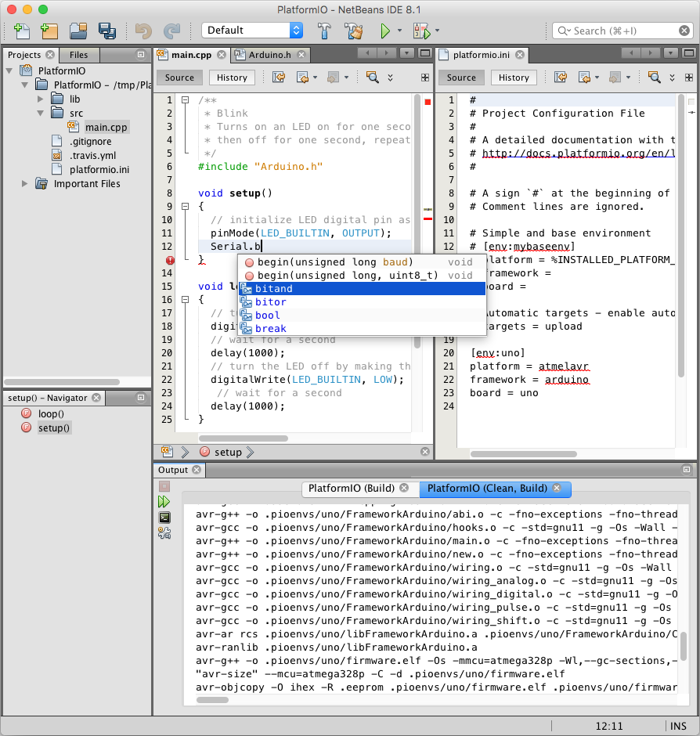Image resolution: width=700 pixels, height=736 pixels.
Task: Select bitor in the autocomplete list
Action: coord(271,302)
